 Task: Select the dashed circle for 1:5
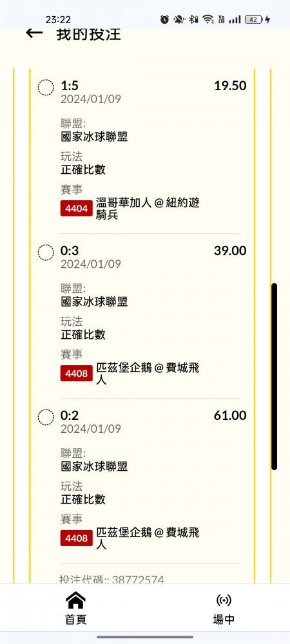point(46,88)
